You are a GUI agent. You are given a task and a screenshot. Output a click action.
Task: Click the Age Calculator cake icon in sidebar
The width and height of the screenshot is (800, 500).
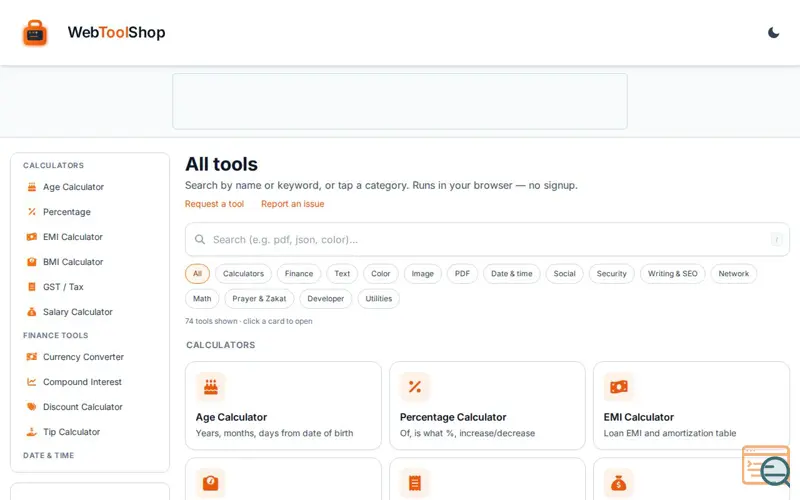coord(32,187)
